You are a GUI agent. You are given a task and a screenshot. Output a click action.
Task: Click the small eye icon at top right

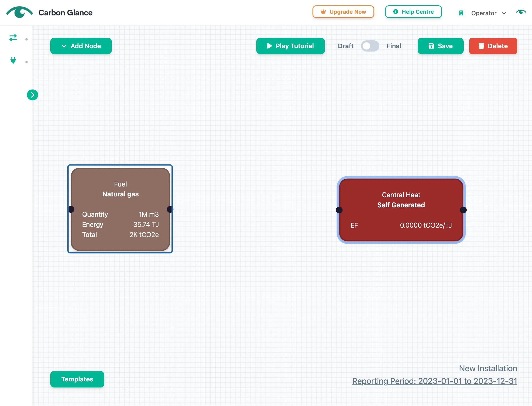(521, 12)
